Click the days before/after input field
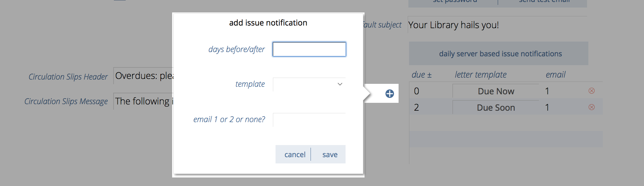Screen dimensions: 644x186 309,49
